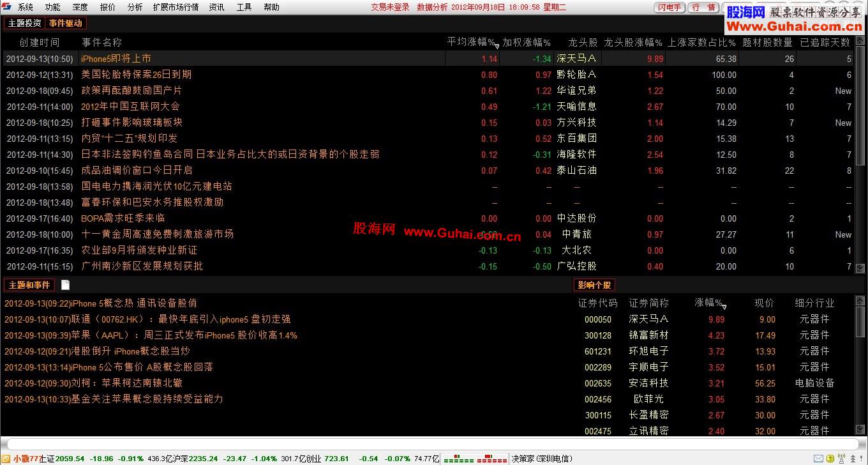The width and height of the screenshot is (868, 465).
Task: Click the 小散77 label in status bar
Action: coord(26,459)
